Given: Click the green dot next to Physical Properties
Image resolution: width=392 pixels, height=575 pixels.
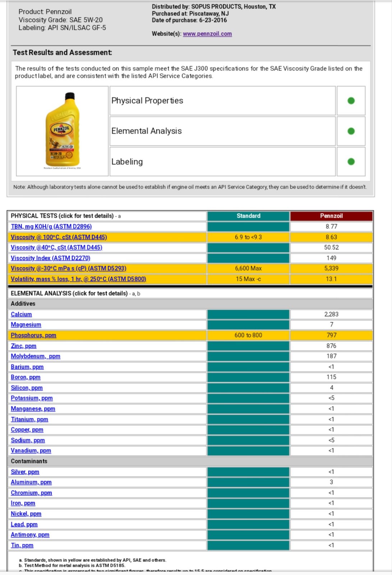Looking at the screenshot, I should coord(351,101).
